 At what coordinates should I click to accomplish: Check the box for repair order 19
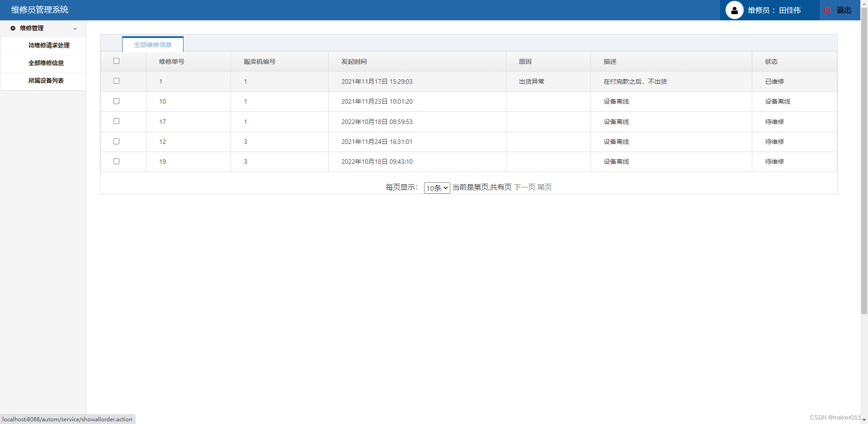point(116,162)
